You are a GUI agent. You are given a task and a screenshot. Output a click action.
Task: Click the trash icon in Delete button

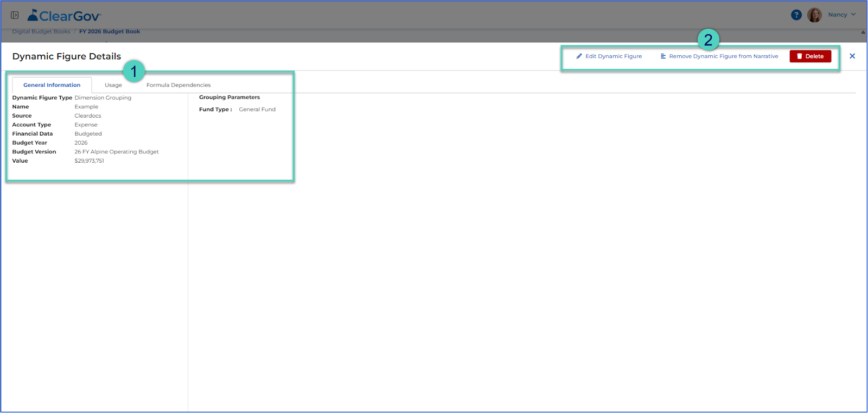(x=799, y=56)
